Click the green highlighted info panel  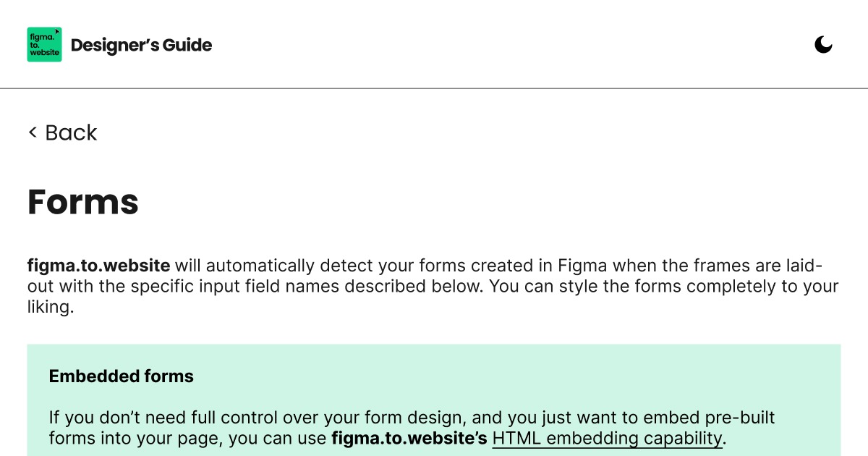tap(433, 398)
